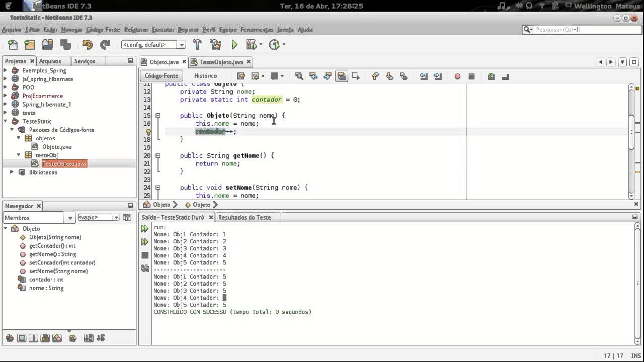Click the Histórico view button
This screenshot has height=362, width=644.
pos(205,76)
